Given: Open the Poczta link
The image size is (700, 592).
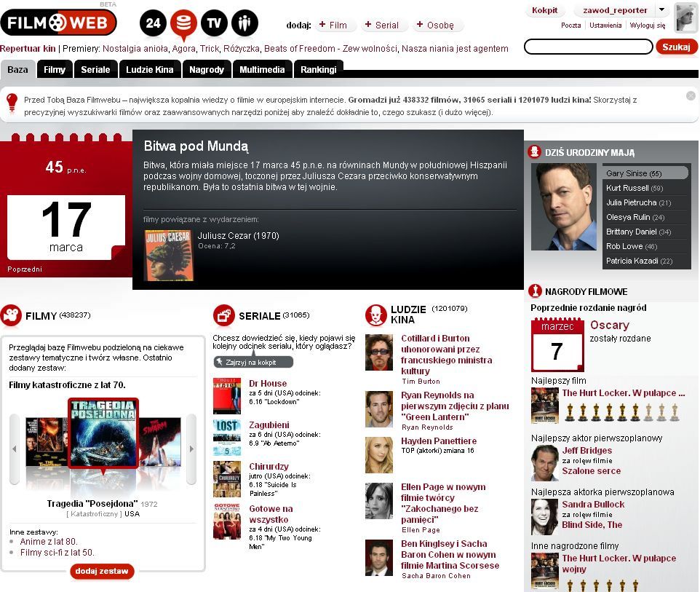Looking at the screenshot, I should (571, 25).
